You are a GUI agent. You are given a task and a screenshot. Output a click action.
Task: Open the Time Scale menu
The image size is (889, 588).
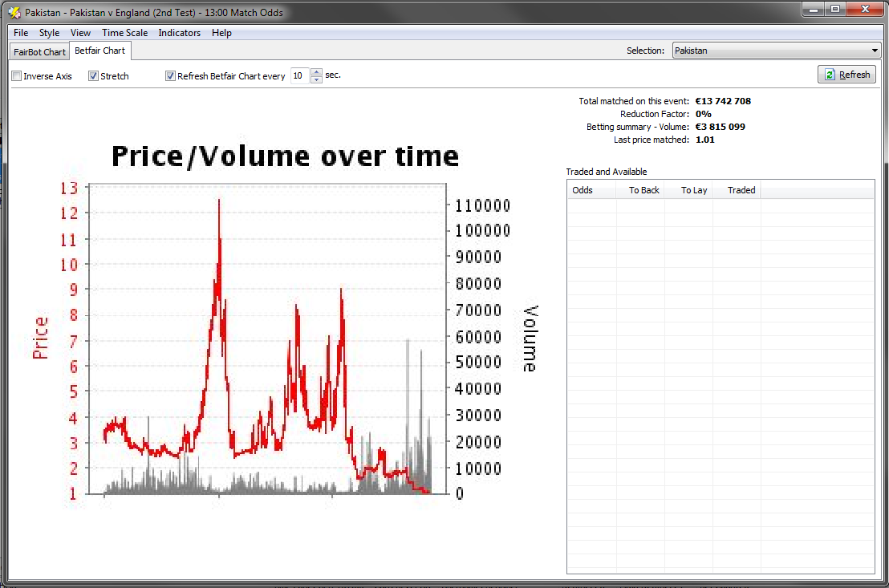click(x=124, y=33)
